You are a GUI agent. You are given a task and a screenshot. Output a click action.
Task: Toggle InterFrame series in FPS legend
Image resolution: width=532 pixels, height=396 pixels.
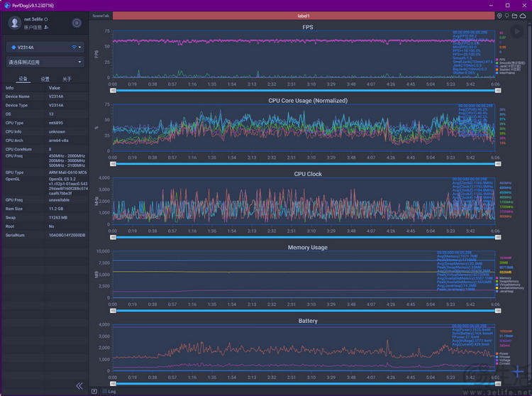[505, 73]
